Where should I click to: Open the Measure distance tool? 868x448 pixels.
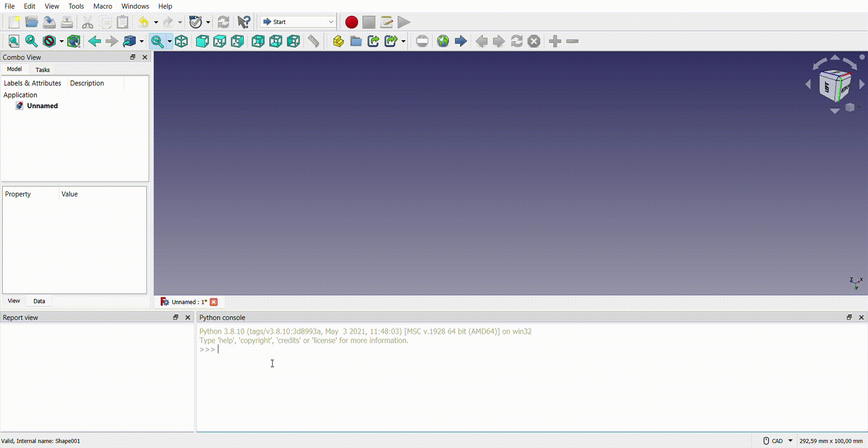313,41
